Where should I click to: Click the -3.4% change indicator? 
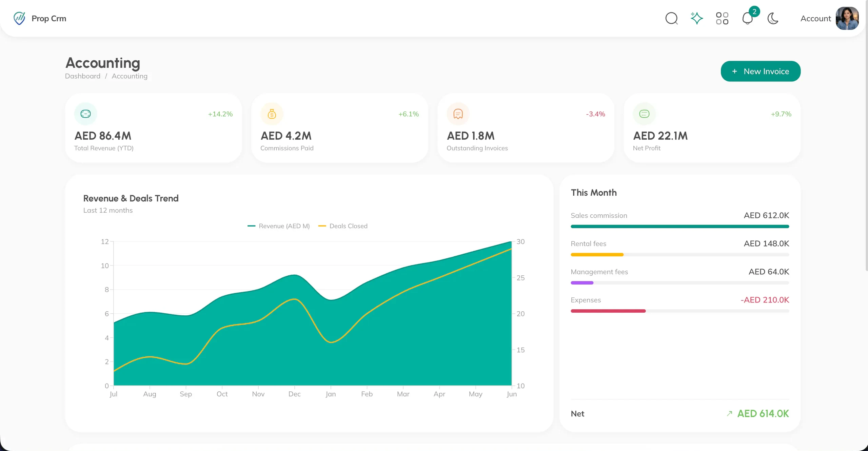(x=595, y=114)
